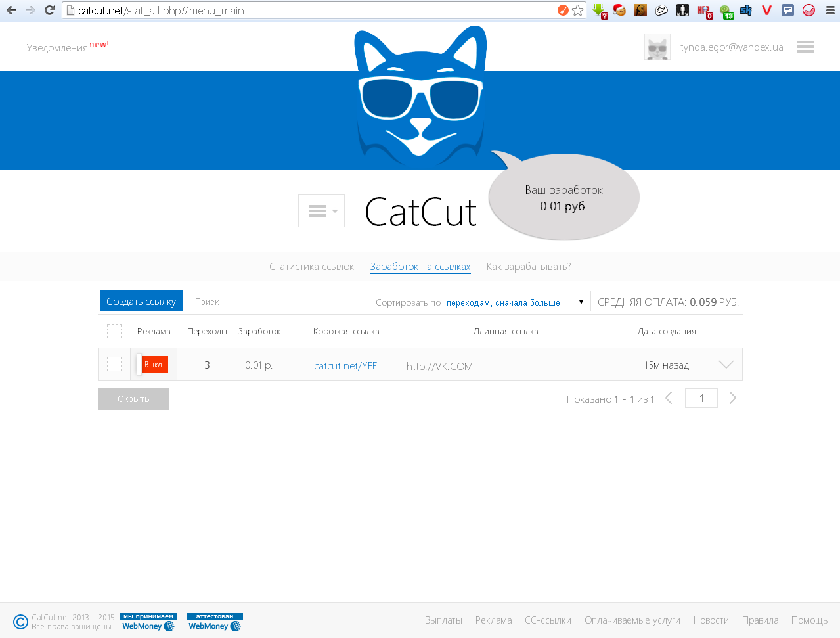Click the 'Заработок' column header
This screenshot has width=840, height=638.
coord(259,331)
